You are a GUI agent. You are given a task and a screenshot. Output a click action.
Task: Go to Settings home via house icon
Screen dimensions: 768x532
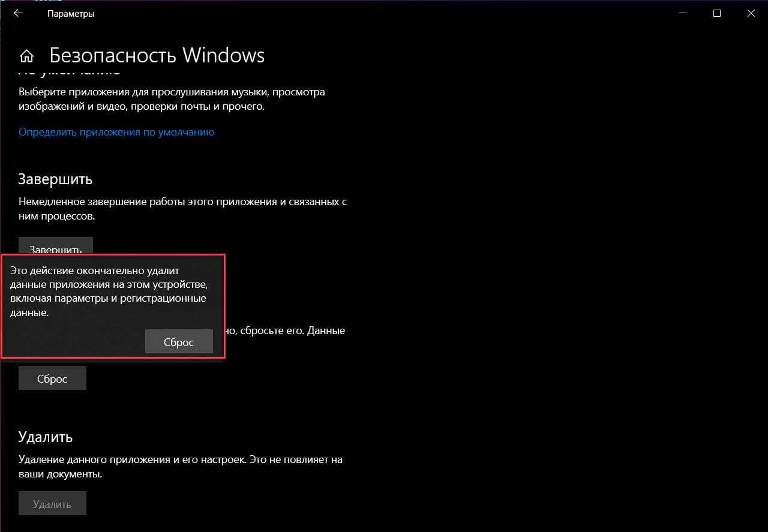point(26,56)
